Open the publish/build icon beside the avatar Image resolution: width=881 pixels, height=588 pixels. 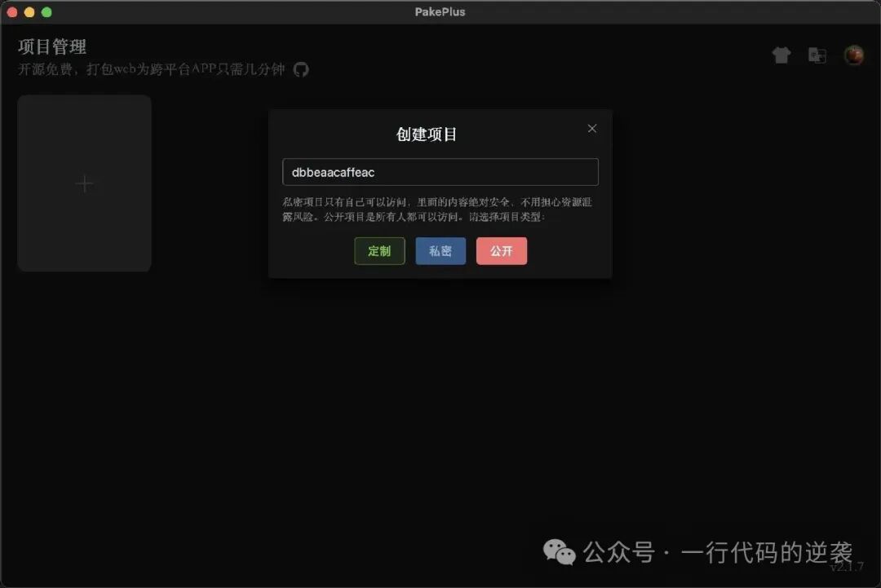click(817, 55)
